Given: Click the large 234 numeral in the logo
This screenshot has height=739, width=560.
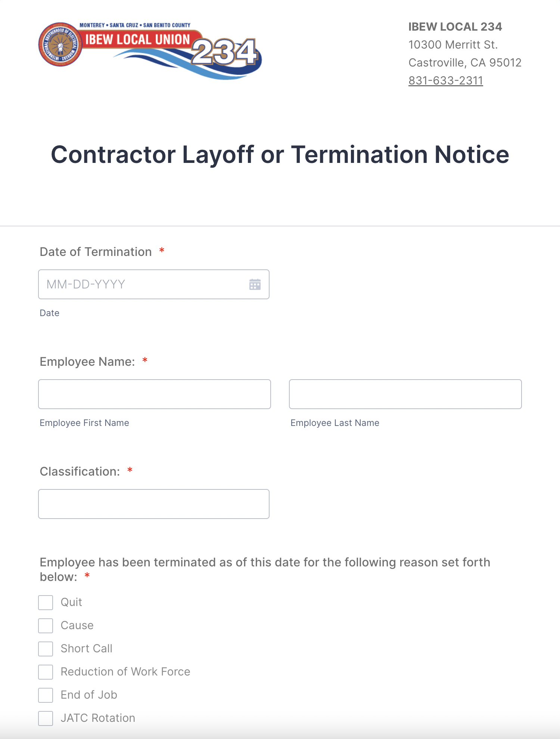Looking at the screenshot, I should (225, 52).
